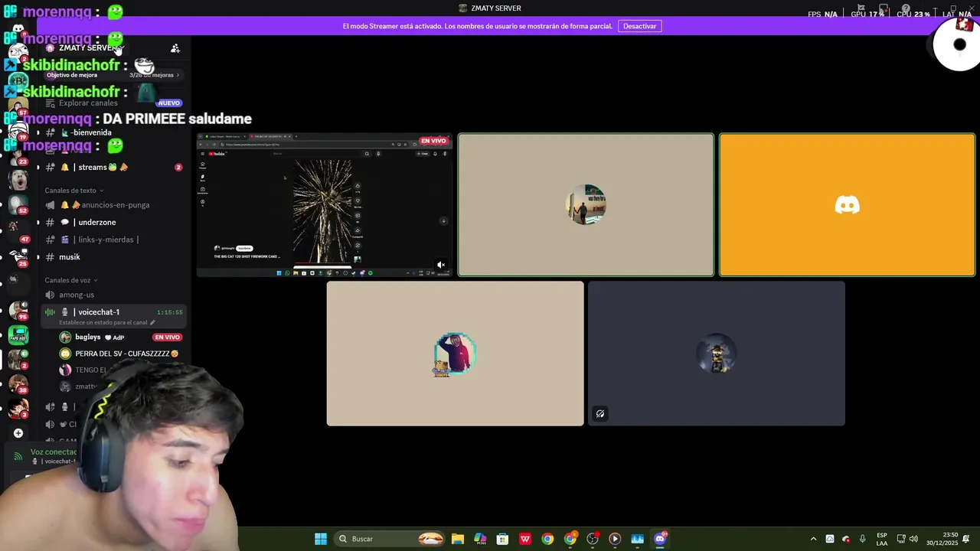Set channel status under voicechat-1
Screen dimensions: 980x551
[x=107, y=323]
